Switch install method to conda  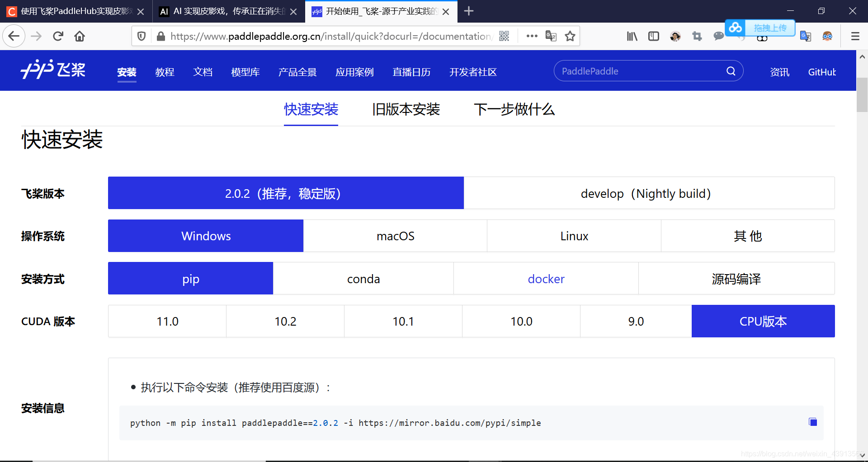click(x=363, y=279)
